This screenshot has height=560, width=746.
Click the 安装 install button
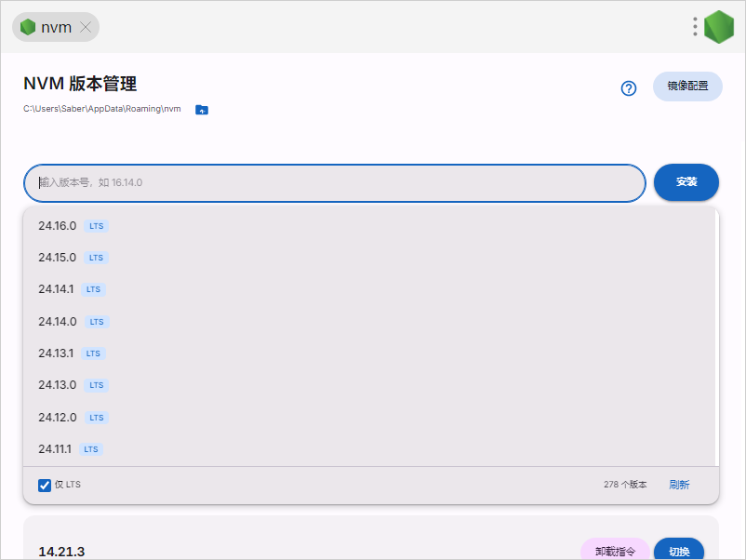coord(686,182)
